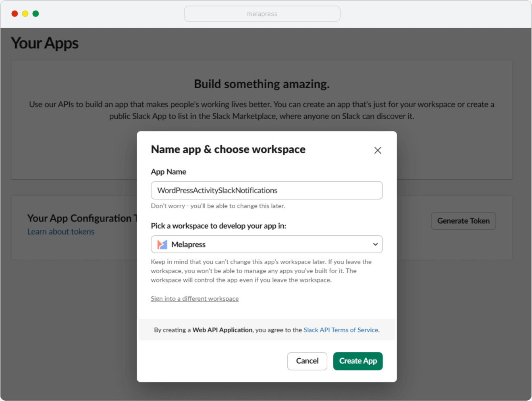
Task: Open the Melapress workspace dropdown
Action: (266, 244)
